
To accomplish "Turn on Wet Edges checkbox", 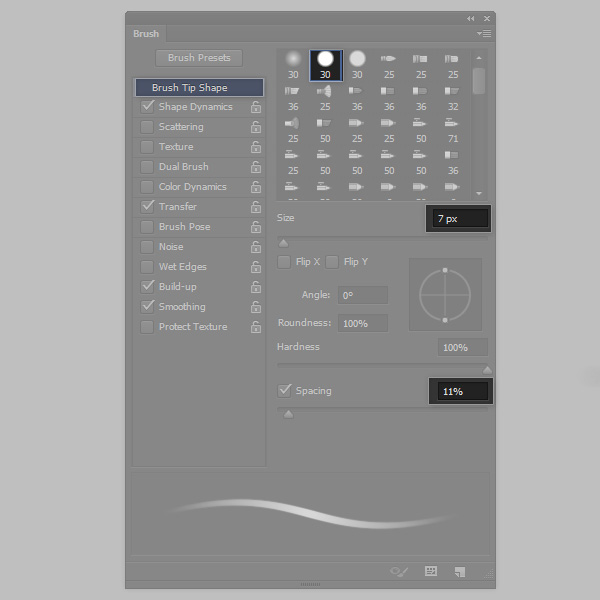I will [x=147, y=267].
